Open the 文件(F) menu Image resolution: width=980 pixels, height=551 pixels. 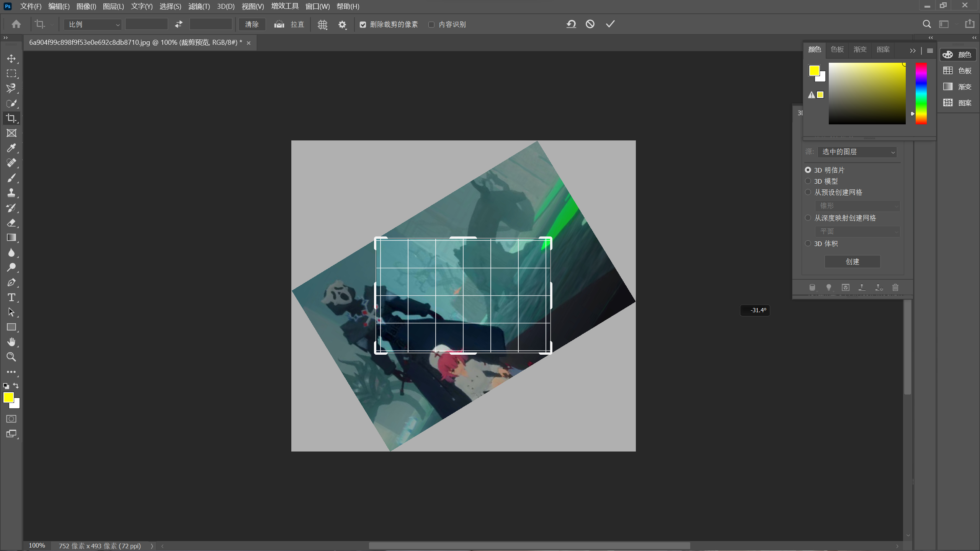click(31, 7)
